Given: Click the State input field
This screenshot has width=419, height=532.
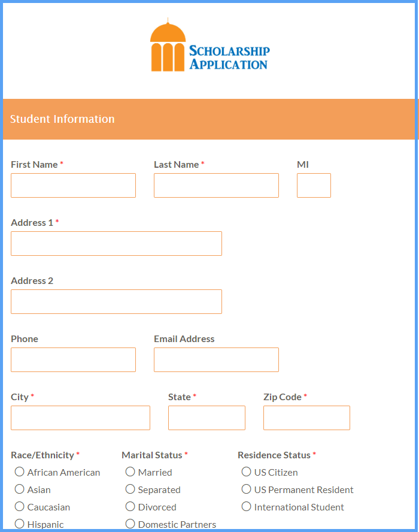Looking at the screenshot, I should (207, 418).
